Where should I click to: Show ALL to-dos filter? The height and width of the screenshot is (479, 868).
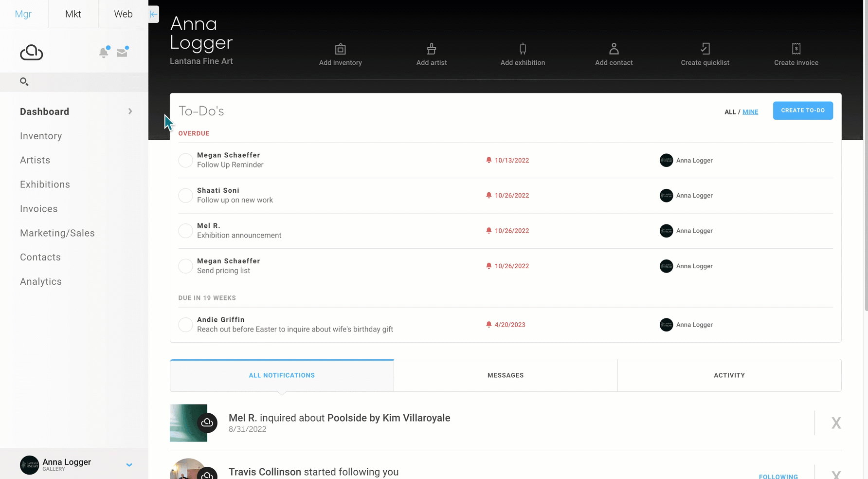730,112
